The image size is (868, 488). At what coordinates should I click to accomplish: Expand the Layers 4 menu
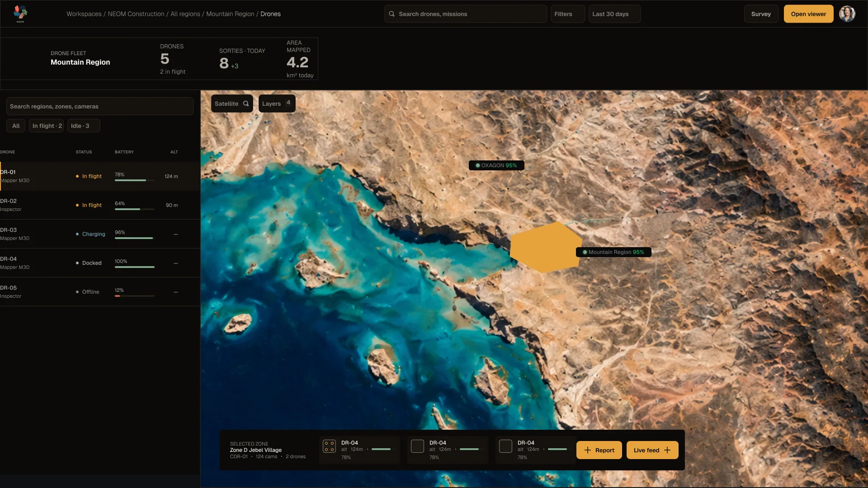pyautogui.click(x=277, y=103)
